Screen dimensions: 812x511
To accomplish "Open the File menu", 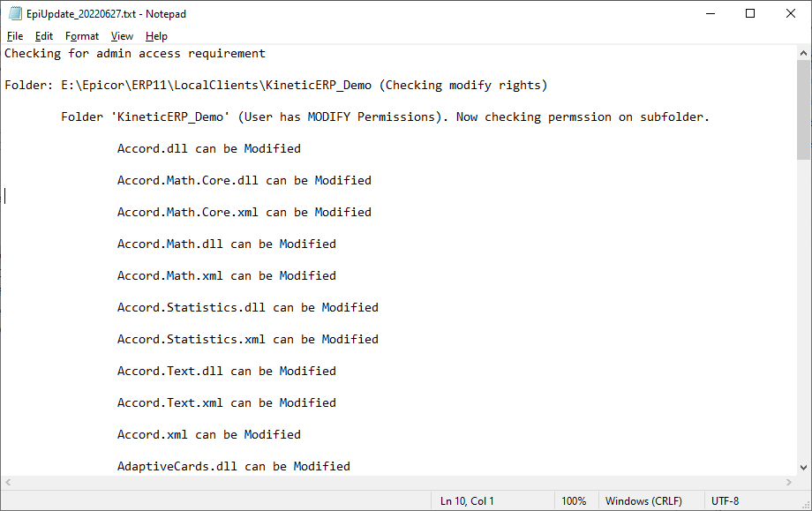I will coord(15,36).
